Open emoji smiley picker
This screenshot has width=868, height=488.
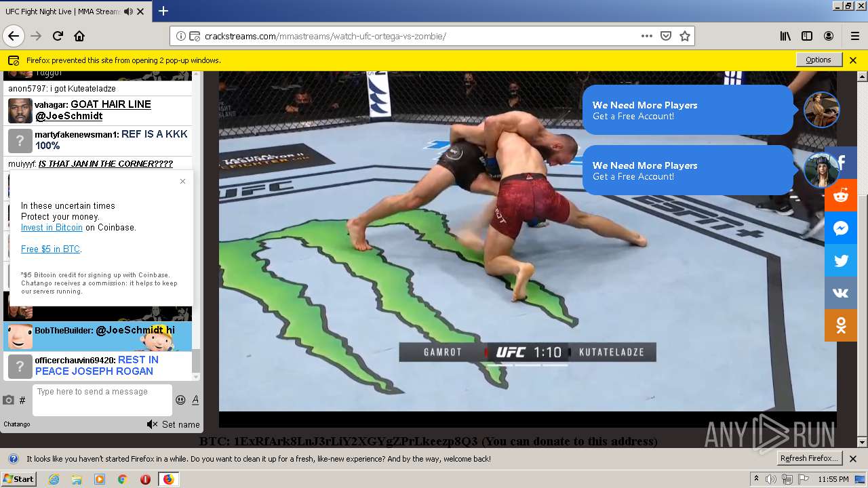click(x=180, y=400)
